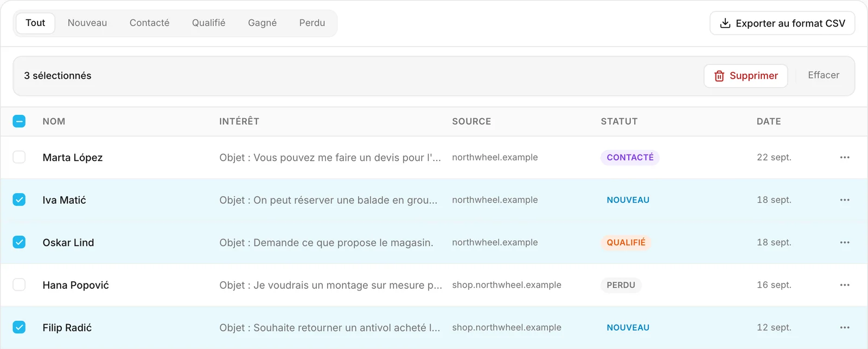Click the name Filip Radić
This screenshot has height=349, width=868.
(x=67, y=327)
